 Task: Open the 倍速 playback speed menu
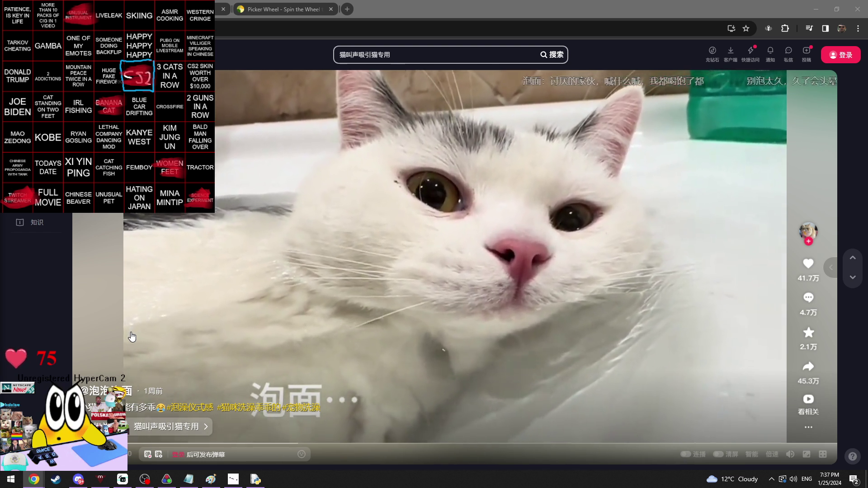tap(773, 454)
